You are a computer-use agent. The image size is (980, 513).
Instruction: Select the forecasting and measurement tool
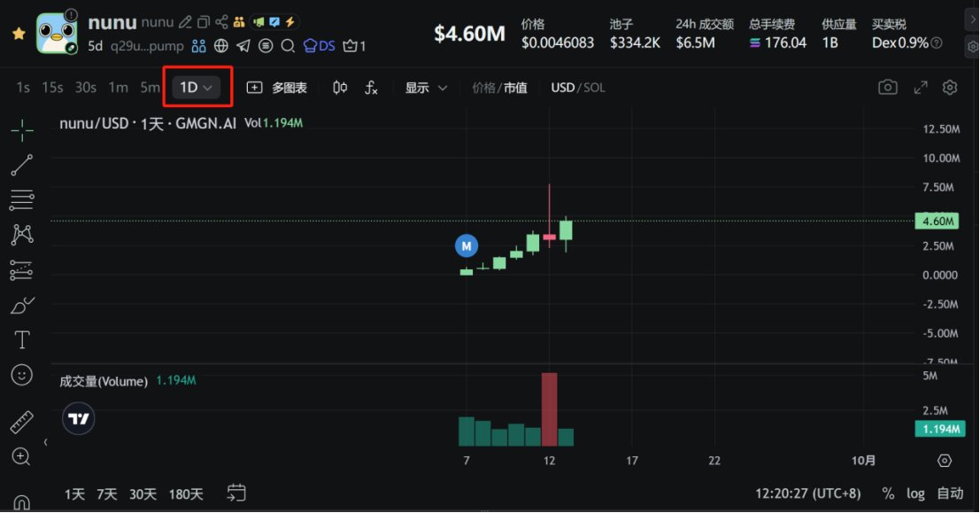pyautogui.click(x=22, y=270)
